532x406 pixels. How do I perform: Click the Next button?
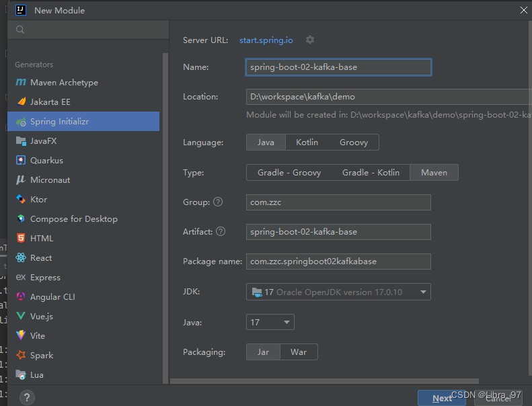coord(442,398)
